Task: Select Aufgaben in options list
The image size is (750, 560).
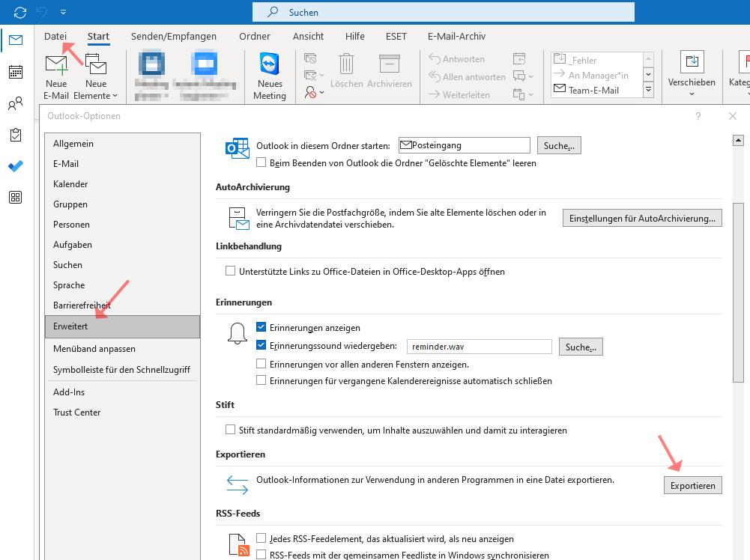Action: (122, 245)
